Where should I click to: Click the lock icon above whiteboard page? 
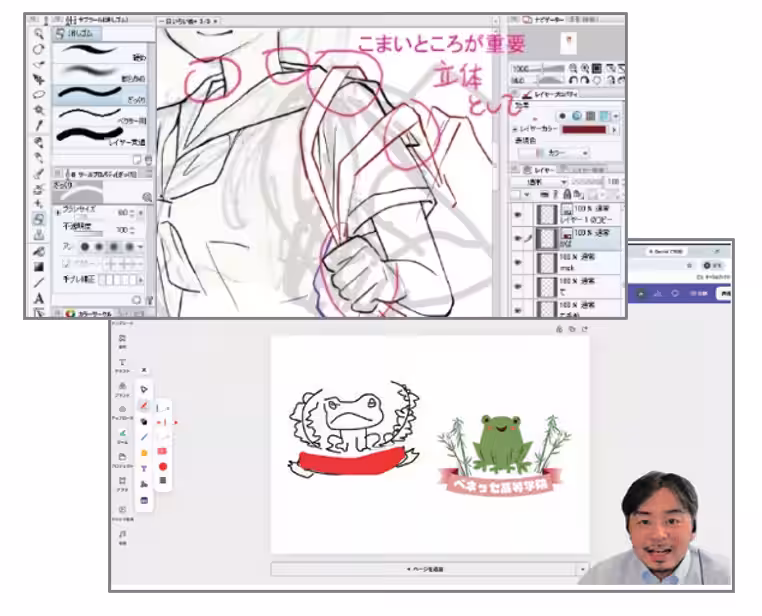pyautogui.click(x=559, y=329)
